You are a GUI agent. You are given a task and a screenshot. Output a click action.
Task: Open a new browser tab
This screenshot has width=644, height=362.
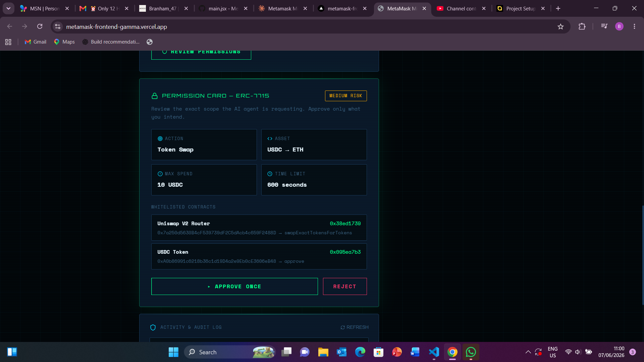point(558,9)
